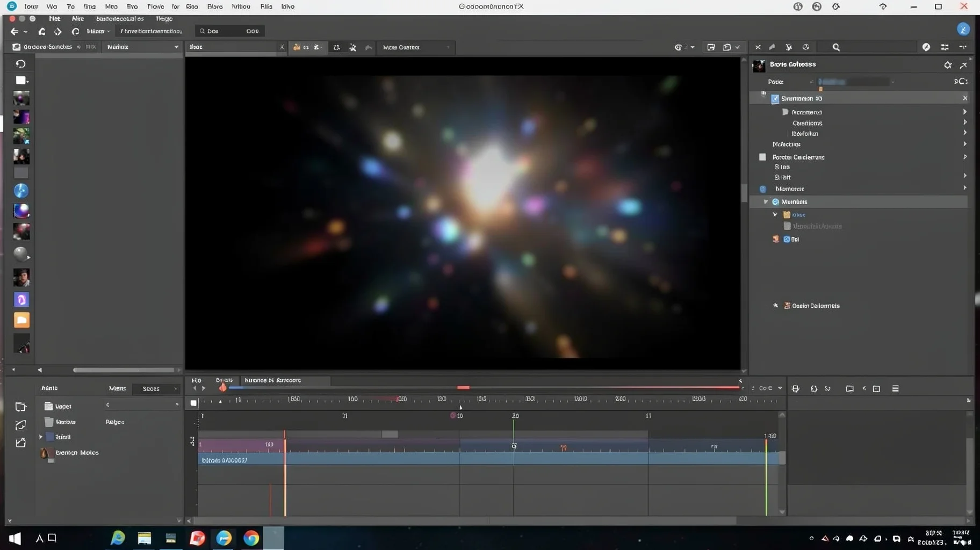Click the blue clip bar in the timeline

point(489,460)
